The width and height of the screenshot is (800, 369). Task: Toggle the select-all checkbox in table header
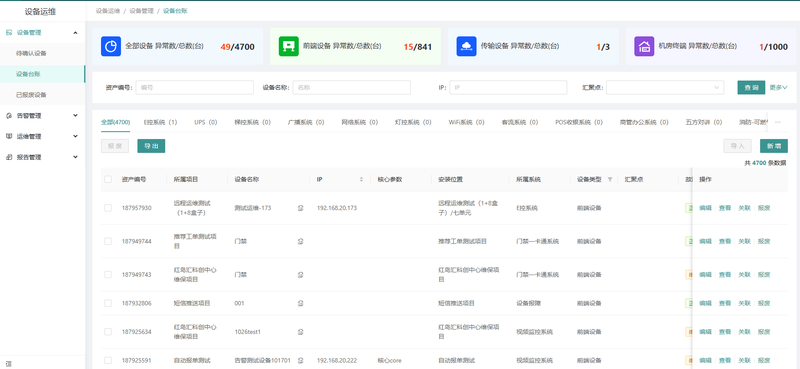[108, 180]
